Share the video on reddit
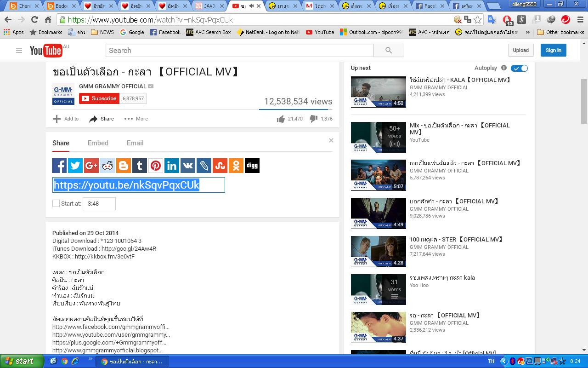Screen dimensions: 588x368 coord(107,166)
